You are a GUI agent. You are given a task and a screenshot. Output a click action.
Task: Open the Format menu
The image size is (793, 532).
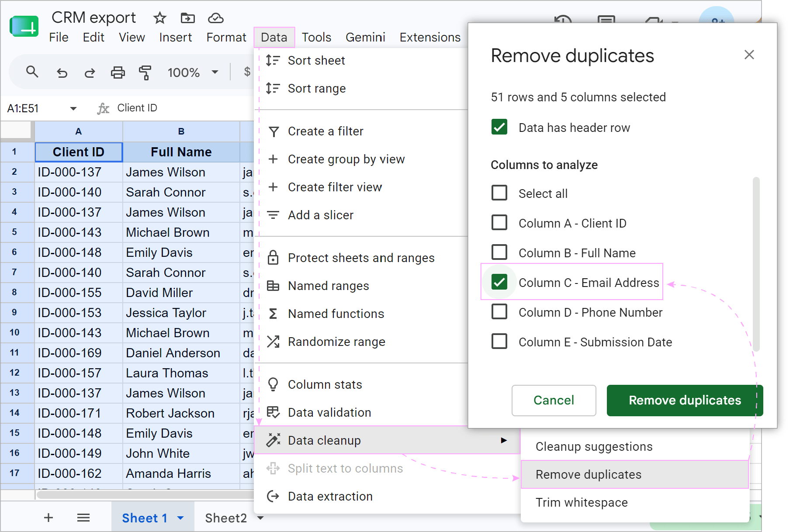tap(226, 38)
